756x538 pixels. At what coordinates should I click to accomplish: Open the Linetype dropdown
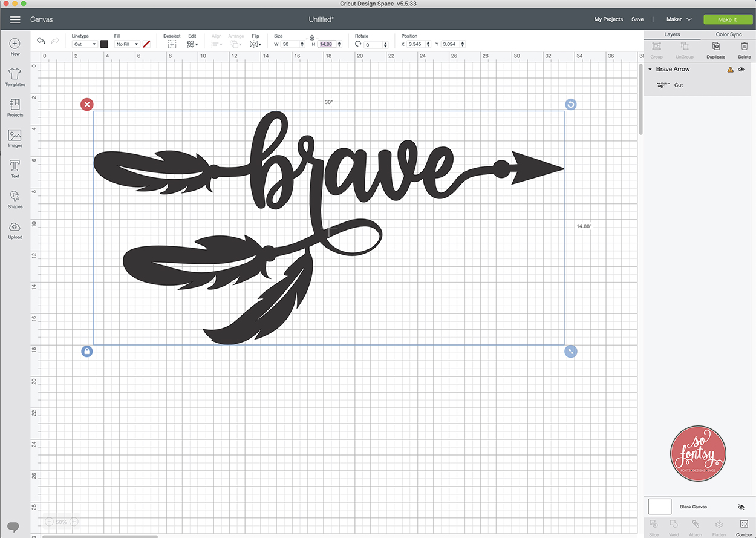[85, 44]
